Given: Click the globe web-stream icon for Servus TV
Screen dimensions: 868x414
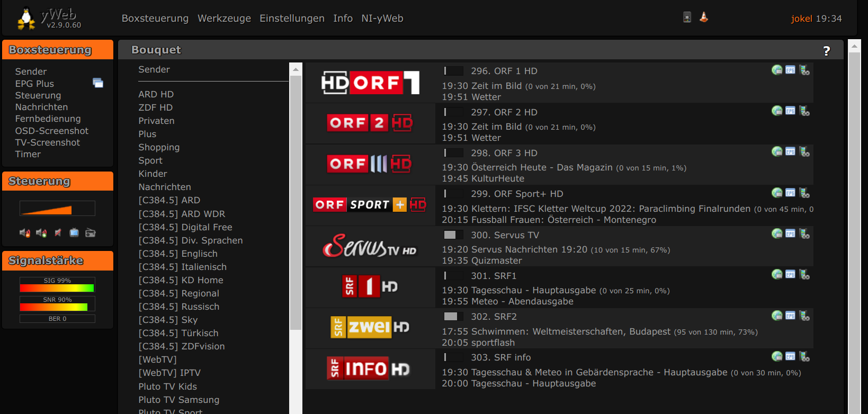Looking at the screenshot, I should 776,233.
